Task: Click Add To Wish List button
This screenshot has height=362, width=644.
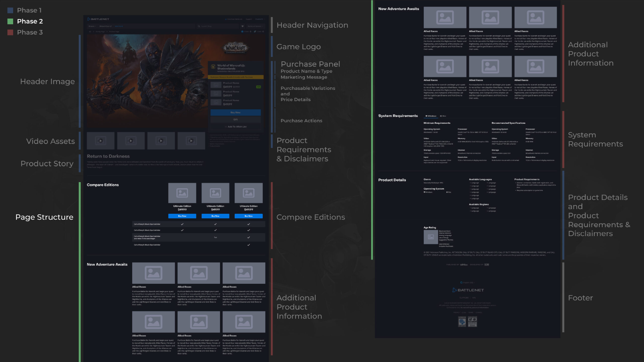Action: pyautogui.click(x=235, y=127)
